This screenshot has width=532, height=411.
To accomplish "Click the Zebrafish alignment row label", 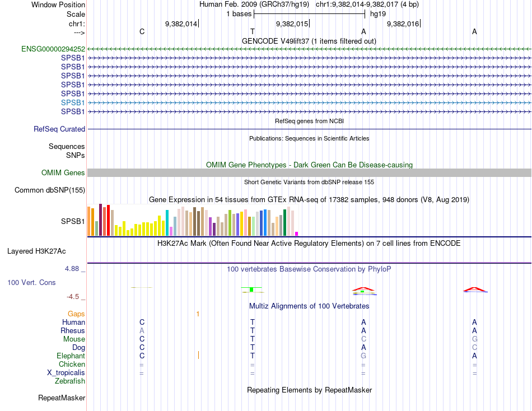I will pos(70,381).
